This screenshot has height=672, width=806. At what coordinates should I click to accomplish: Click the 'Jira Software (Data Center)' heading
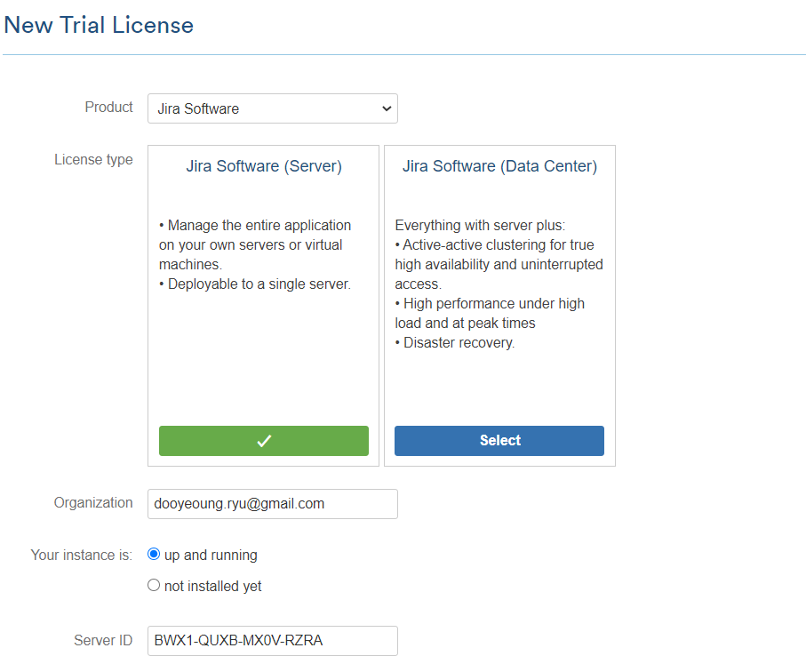coord(499,166)
